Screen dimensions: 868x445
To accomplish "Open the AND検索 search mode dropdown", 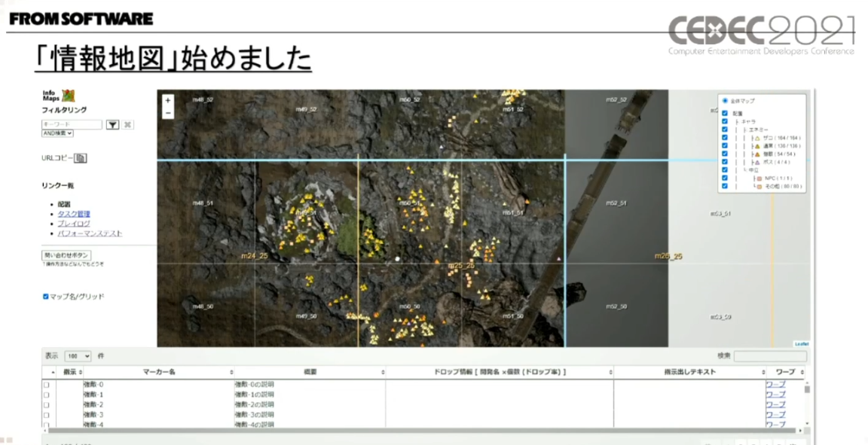I will tap(57, 133).
